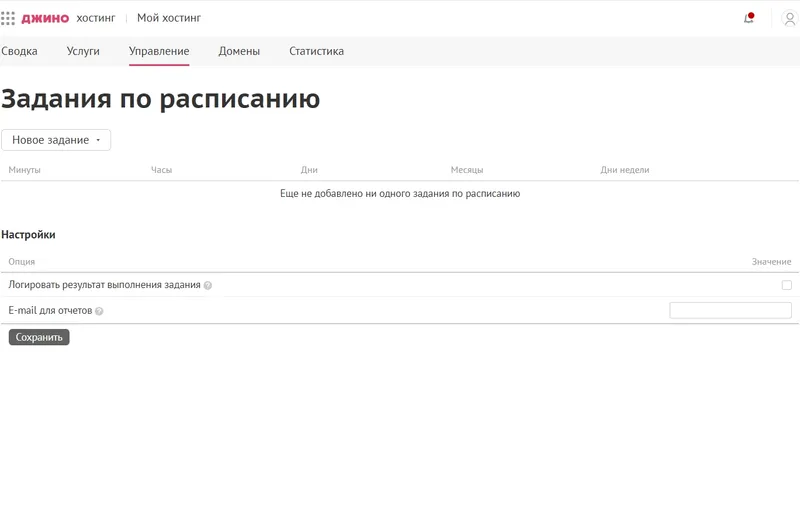
Task: Open the apps grid icon
Action: (x=8, y=18)
